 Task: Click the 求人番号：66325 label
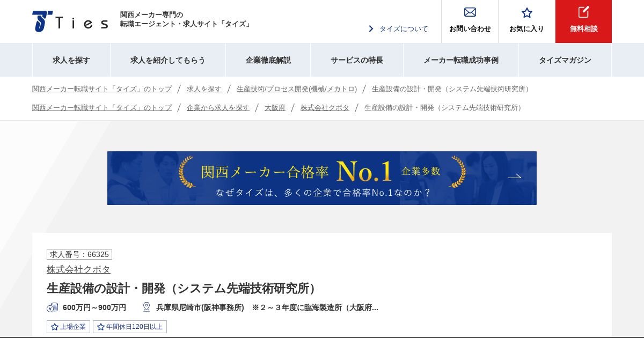[x=79, y=254]
